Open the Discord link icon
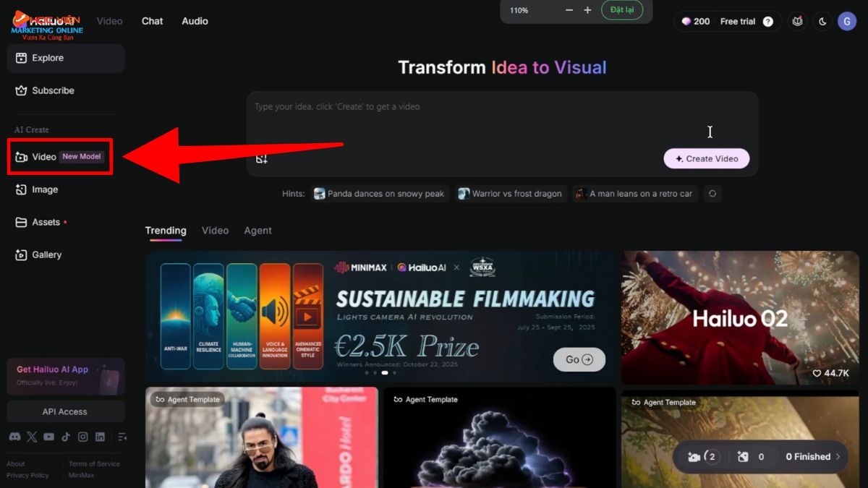Image resolution: width=868 pixels, height=488 pixels. coord(14,437)
